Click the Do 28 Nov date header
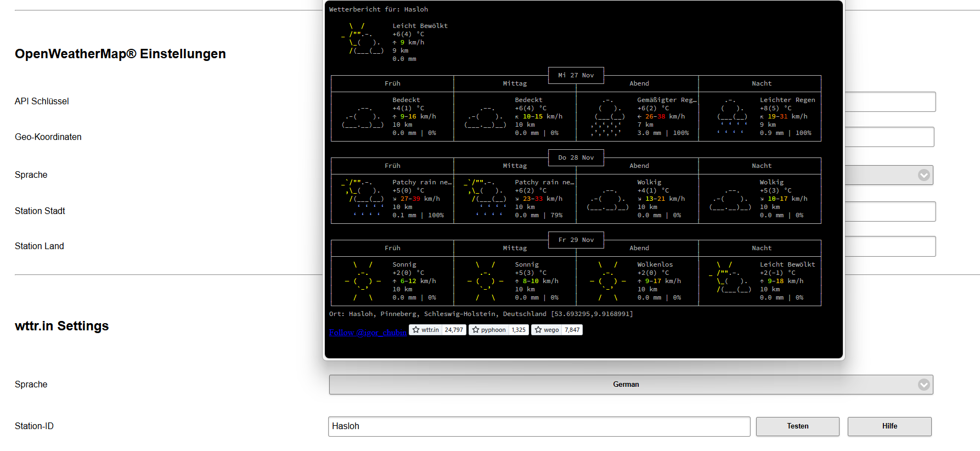980x451 pixels. [x=576, y=157]
